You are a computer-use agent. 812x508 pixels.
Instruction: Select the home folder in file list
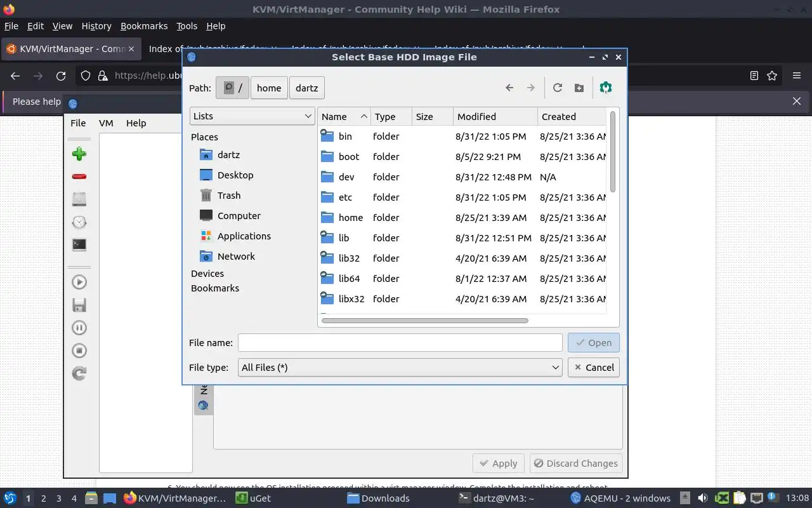tap(462, 217)
